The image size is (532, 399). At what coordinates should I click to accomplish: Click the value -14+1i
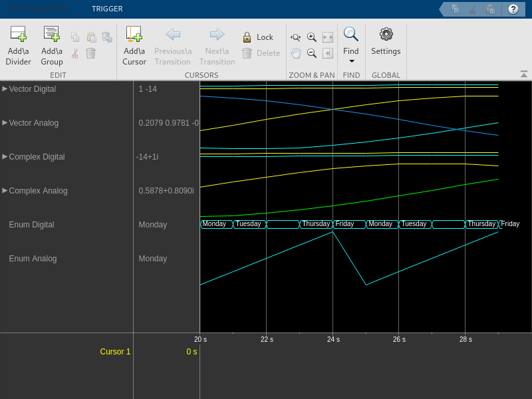(x=147, y=157)
